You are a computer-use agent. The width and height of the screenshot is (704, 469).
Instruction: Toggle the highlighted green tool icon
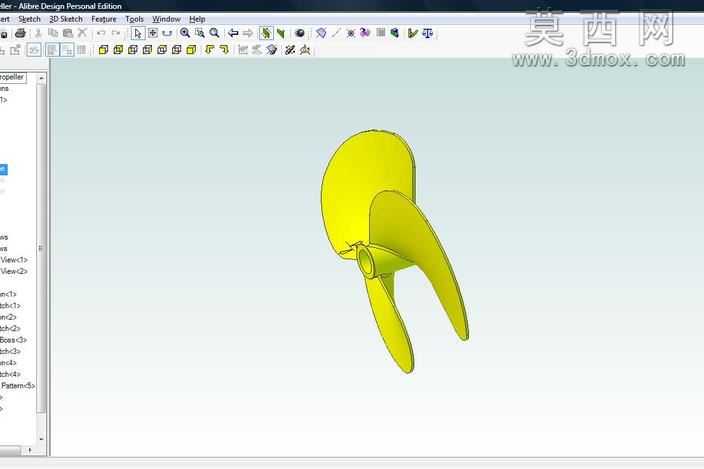pyautogui.click(x=266, y=33)
